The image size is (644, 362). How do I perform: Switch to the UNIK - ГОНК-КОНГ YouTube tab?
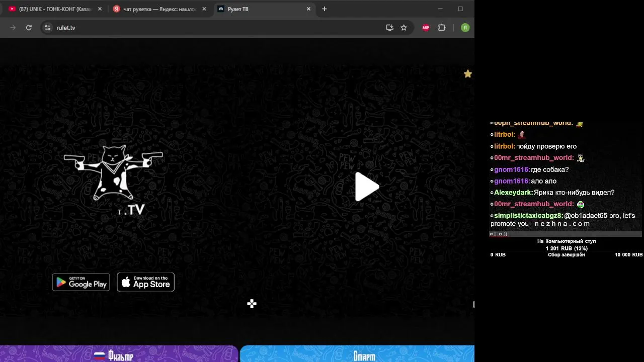[55, 9]
